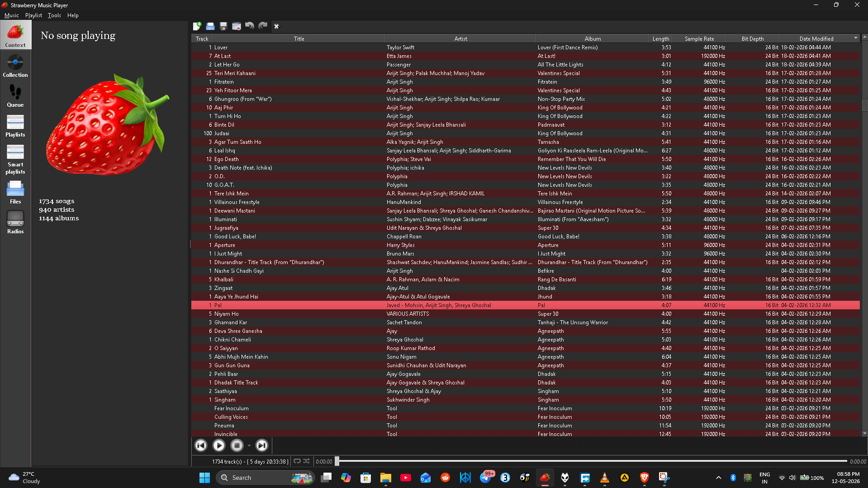
Task: Select the song 'Lover' by Taylor Swift
Action: pyautogui.click(x=526, y=47)
